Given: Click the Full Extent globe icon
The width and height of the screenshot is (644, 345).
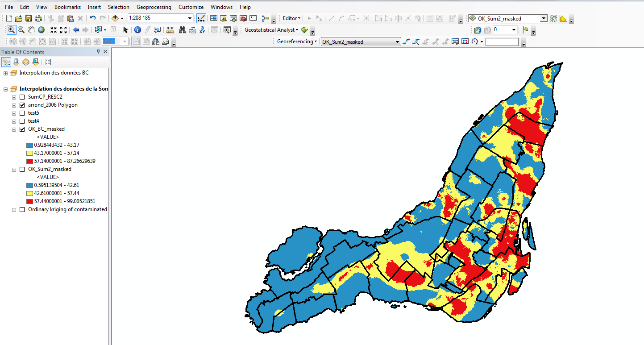Looking at the screenshot, I should (x=41, y=30).
